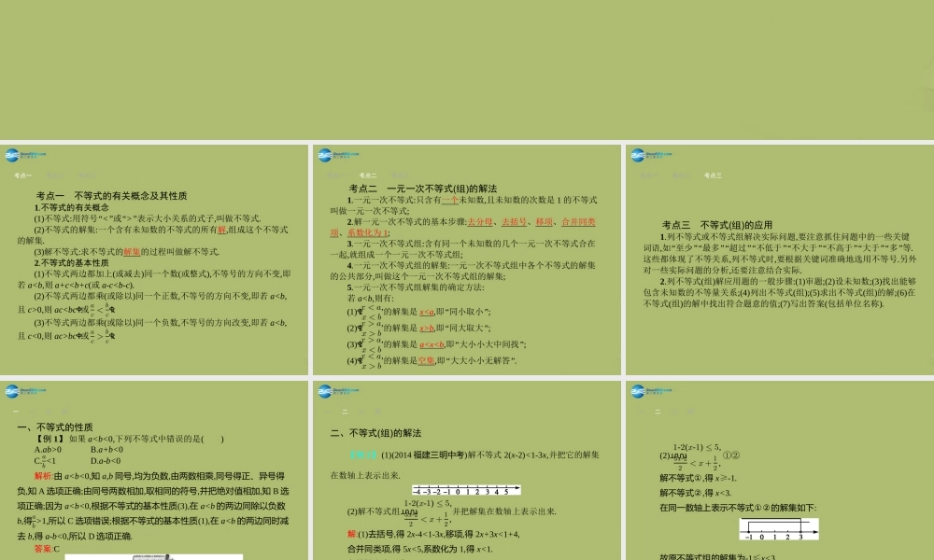
Task: Click the red underlined 去分母 text
Action: coord(480,222)
